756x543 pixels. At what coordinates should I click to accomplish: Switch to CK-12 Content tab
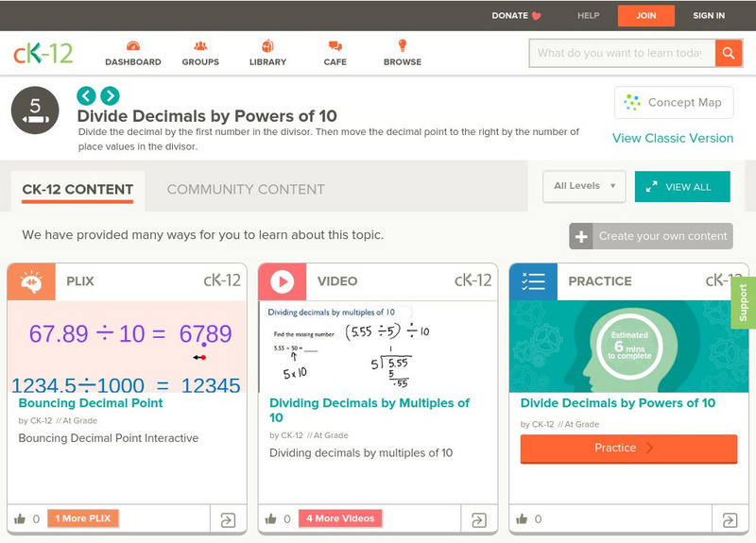point(77,190)
